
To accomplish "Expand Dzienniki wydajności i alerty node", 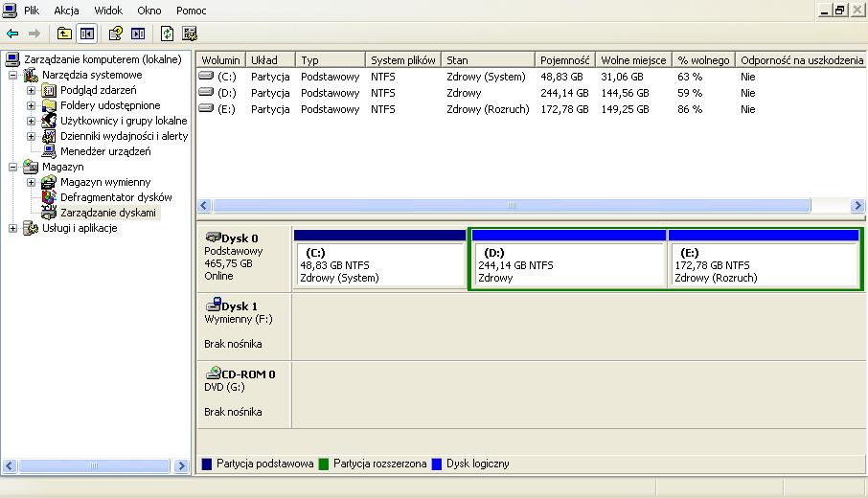I will point(31,136).
